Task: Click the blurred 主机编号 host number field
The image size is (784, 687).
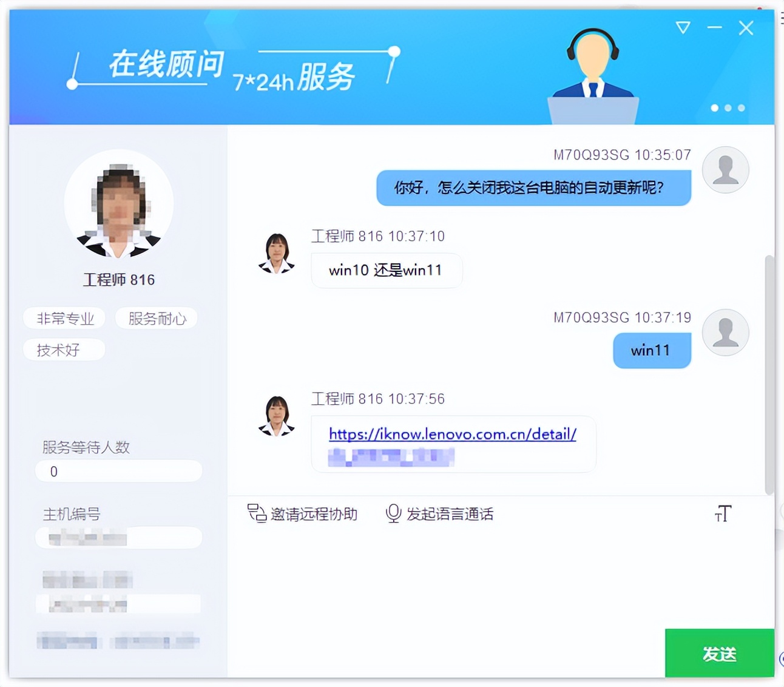Action: pos(119,538)
